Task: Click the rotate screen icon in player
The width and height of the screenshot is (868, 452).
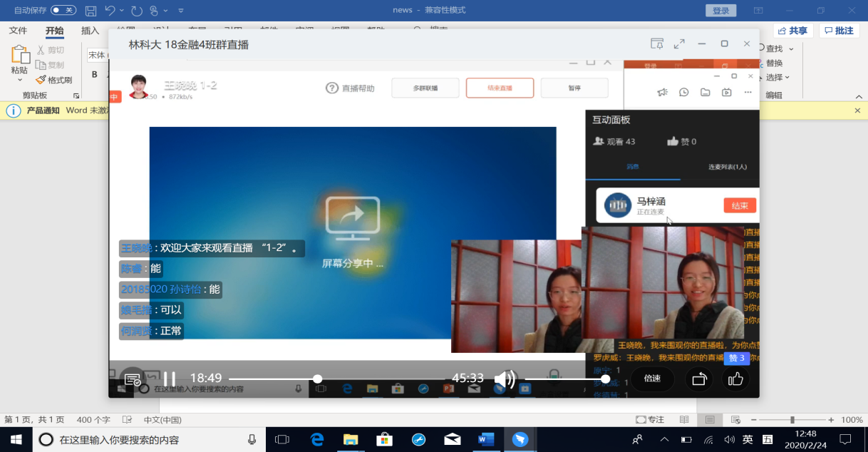Action: coord(698,379)
